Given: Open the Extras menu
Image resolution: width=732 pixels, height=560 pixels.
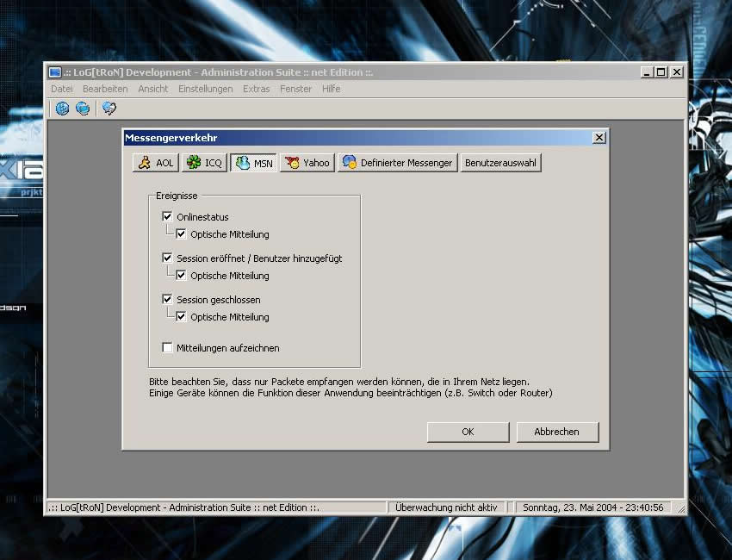Looking at the screenshot, I should (x=256, y=89).
